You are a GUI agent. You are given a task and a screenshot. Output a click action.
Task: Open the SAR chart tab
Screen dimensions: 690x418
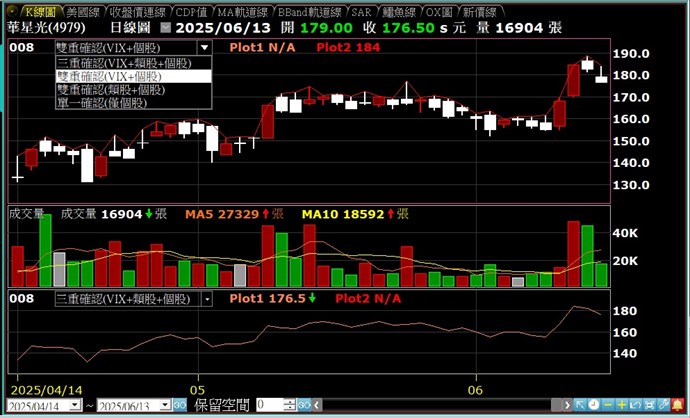click(361, 12)
